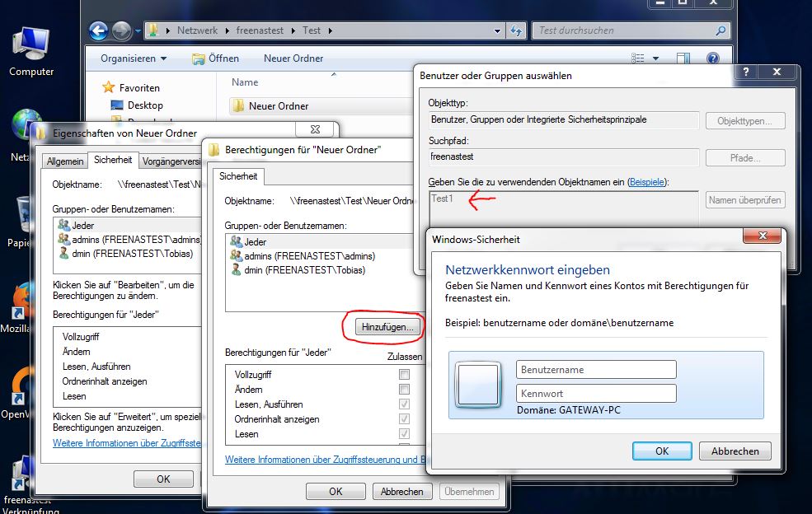Click the Namen überprüfen button
The image size is (812, 514).
[x=745, y=200]
